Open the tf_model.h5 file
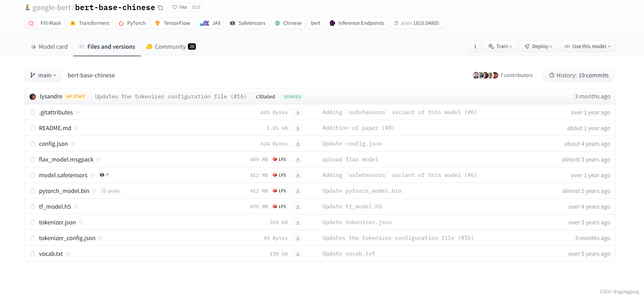The height and width of the screenshot is (297, 644). tap(55, 207)
